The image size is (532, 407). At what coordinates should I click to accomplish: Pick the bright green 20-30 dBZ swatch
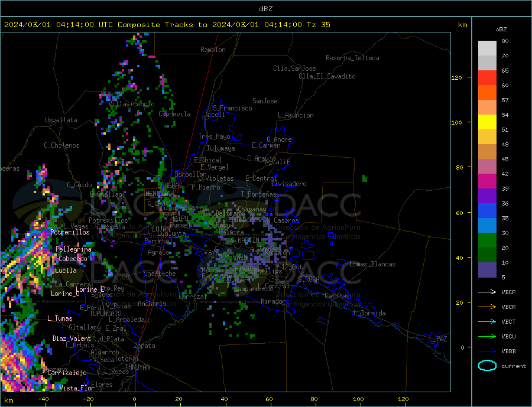487,240
